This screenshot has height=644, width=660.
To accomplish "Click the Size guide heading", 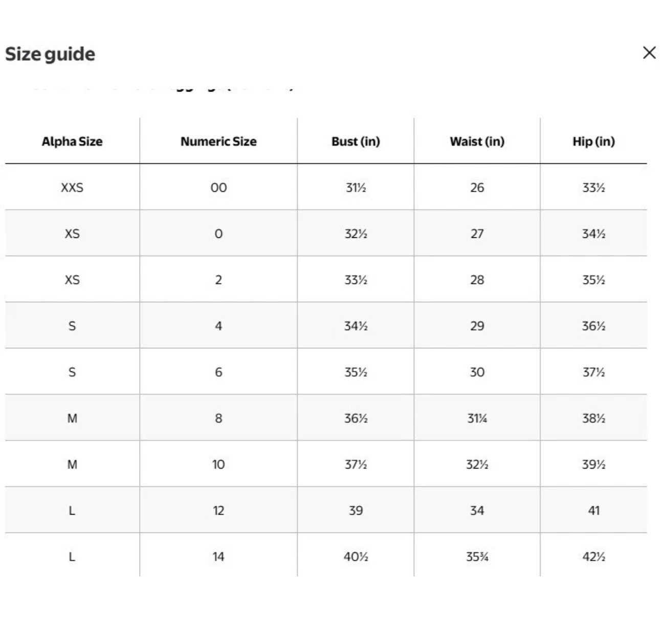I will [x=50, y=54].
